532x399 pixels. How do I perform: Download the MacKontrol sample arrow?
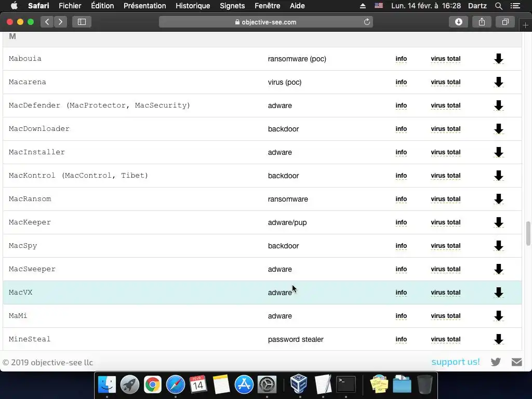pos(498,176)
